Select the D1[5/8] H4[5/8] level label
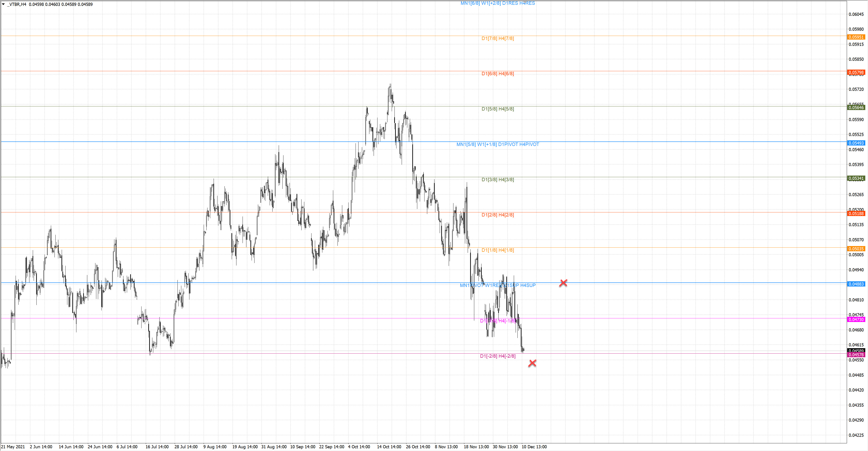868x451 pixels. [498, 109]
